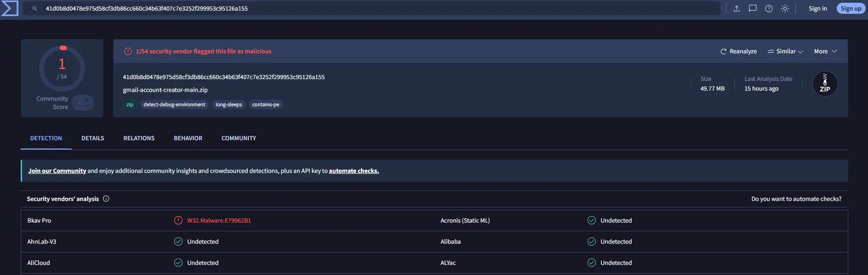Toggle the light/dark theme sun icon
Image resolution: width=868 pixels, height=275 pixels.
coord(785,8)
